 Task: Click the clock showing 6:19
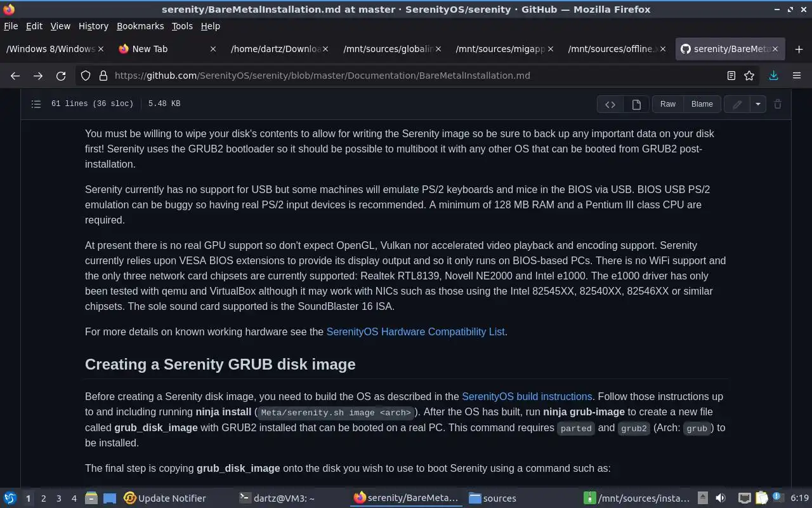coord(800,498)
